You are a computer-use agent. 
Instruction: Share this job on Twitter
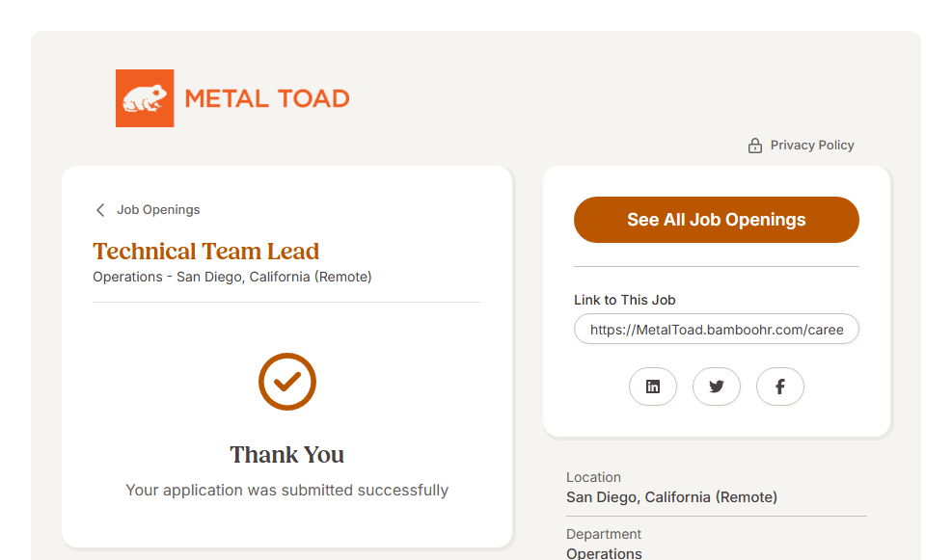717,387
